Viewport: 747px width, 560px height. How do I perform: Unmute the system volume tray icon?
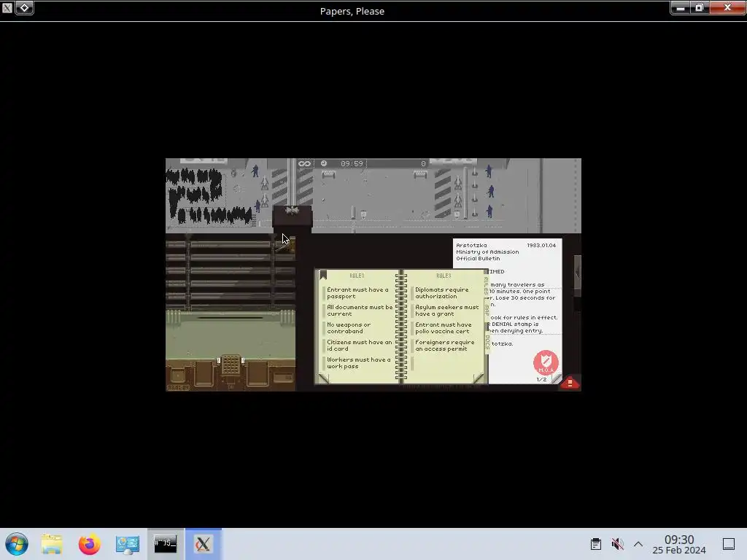pyautogui.click(x=617, y=544)
